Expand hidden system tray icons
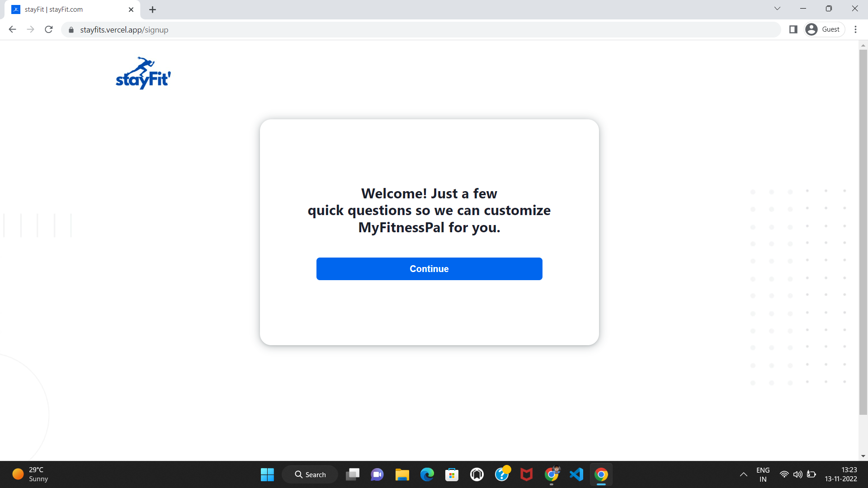Screen dimensions: 868x488 [743, 474]
